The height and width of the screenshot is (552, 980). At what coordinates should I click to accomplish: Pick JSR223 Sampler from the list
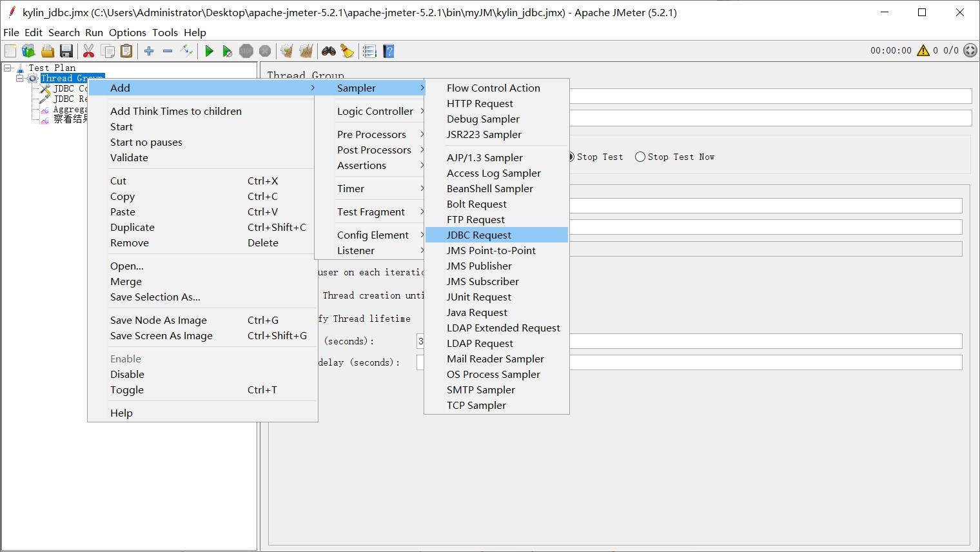click(x=496, y=134)
